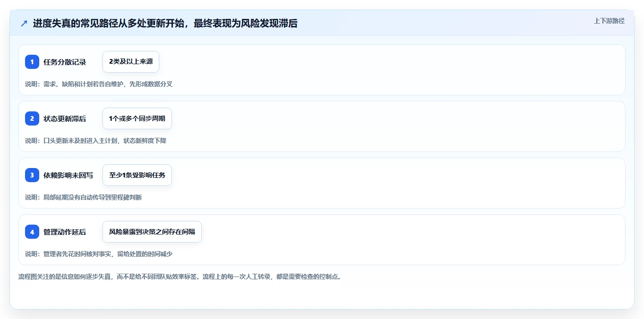
Task: Click the note about 局部延期没有自动传导
Action: click(x=84, y=197)
